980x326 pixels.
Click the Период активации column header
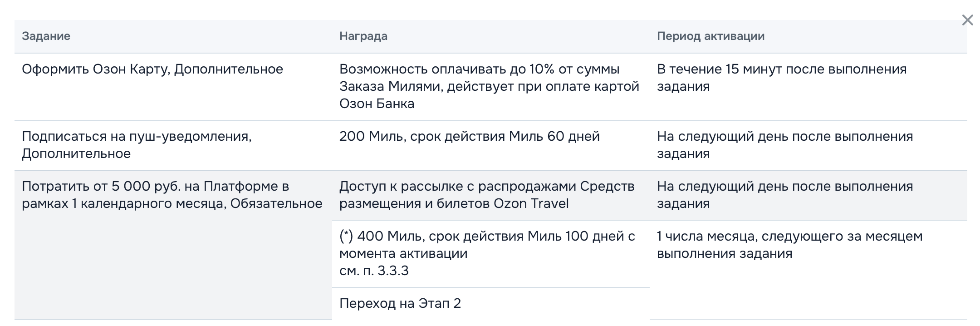click(711, 37)
